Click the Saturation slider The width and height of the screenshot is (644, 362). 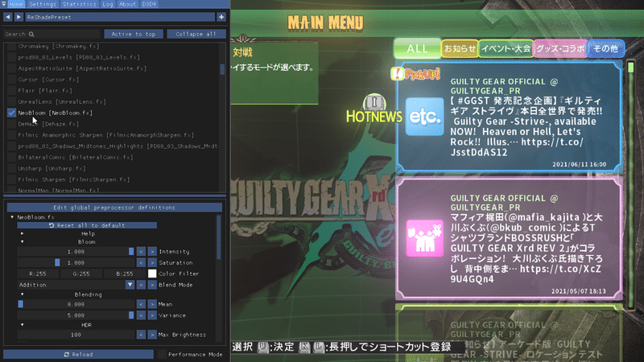click(76, 263)
